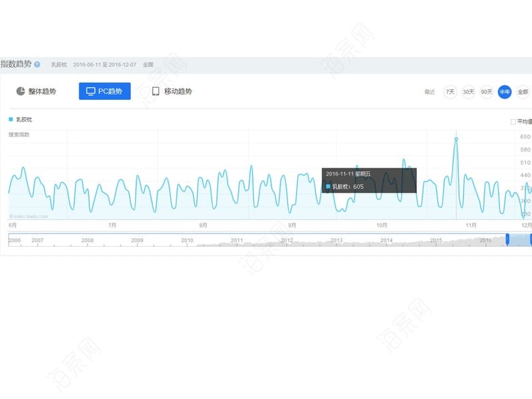Click the left handle of timeline range slider
532x399 pixels.
507,239
